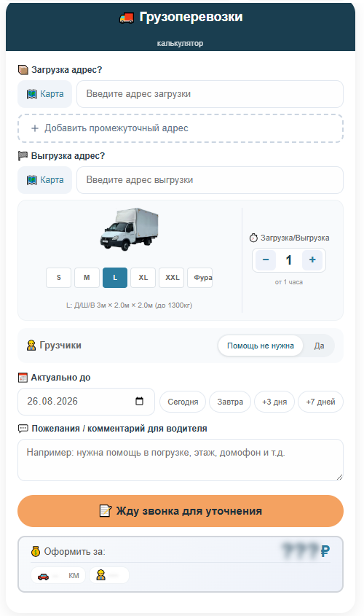This screenshot has height=616, width=364.
Task: Select truck size XXL
Action: click(171, 277)
